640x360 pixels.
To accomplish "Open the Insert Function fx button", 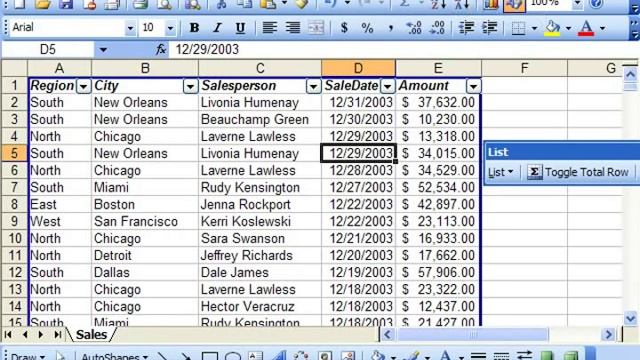I will [161, 49].
